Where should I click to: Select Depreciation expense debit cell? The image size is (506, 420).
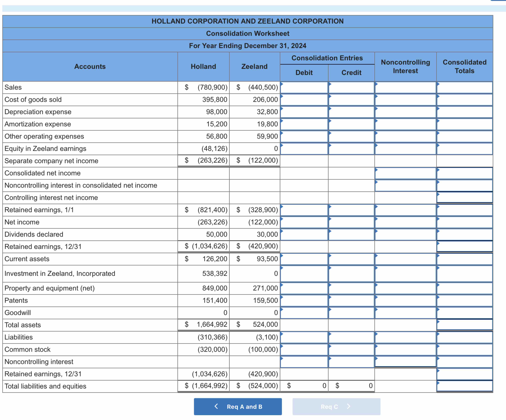coord(304,112)
